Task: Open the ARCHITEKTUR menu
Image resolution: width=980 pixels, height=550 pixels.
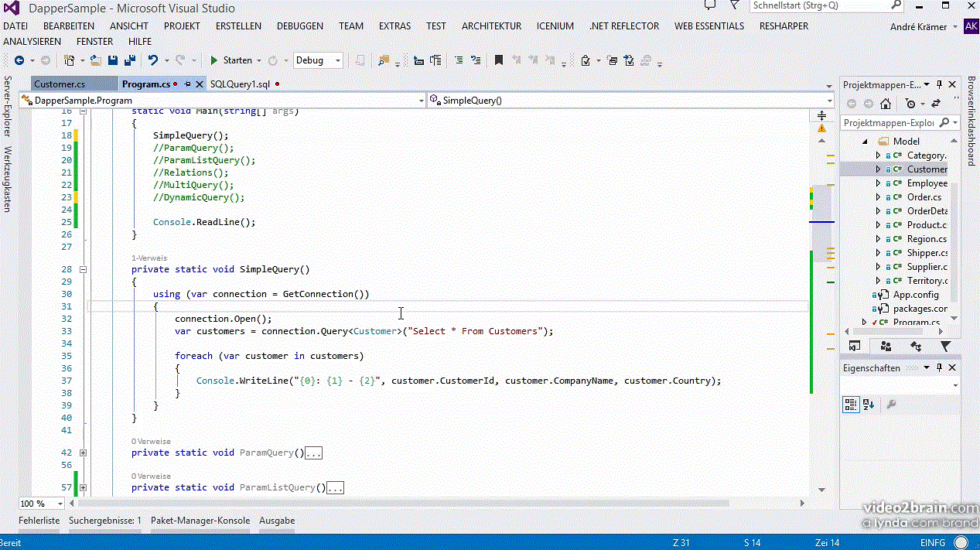Action: [x=491, y=26]
